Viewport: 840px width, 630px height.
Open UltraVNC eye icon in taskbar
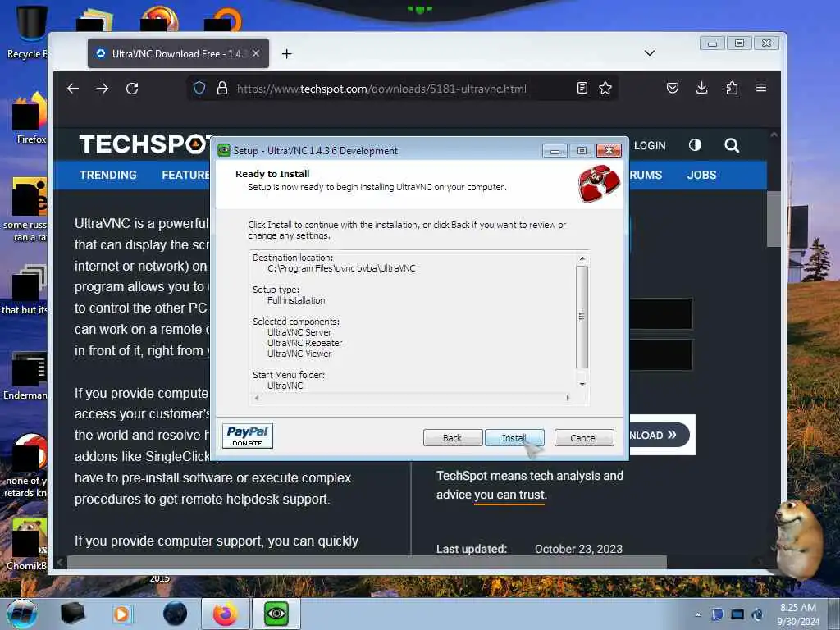276,614
